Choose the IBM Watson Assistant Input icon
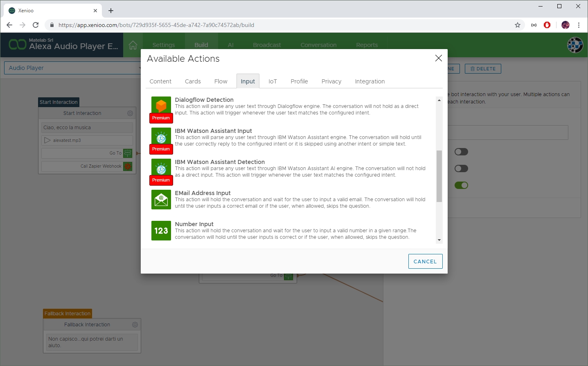Screen dimensions: 588x366 [161, 137]
